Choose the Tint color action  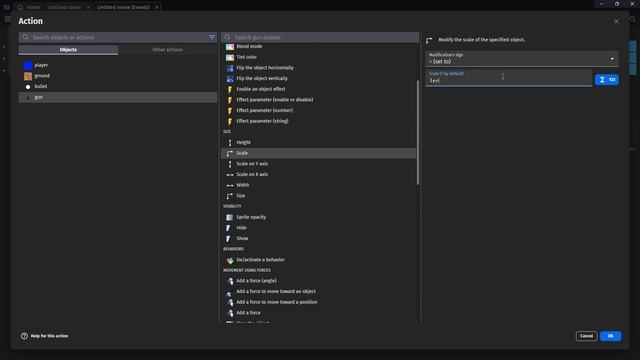(319, 57)
